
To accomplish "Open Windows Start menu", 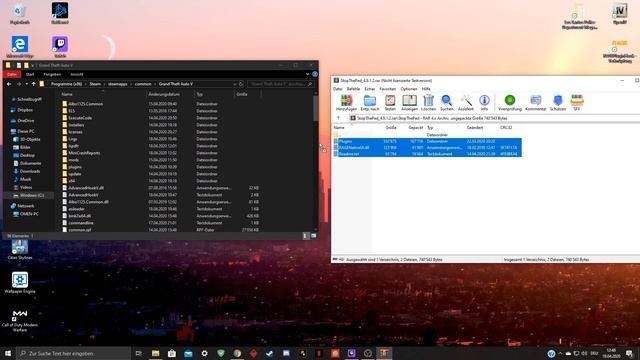I will tap(8, 353).
